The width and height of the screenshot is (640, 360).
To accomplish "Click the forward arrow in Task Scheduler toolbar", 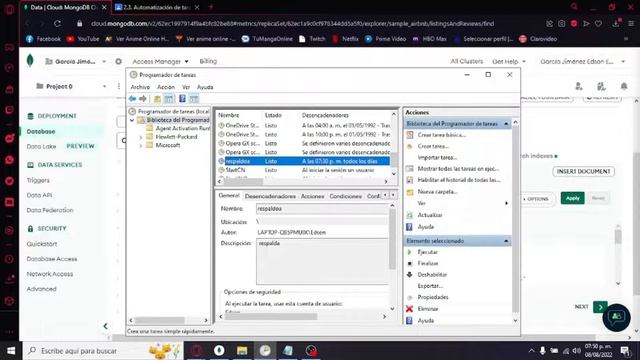I will coord(142,99).
